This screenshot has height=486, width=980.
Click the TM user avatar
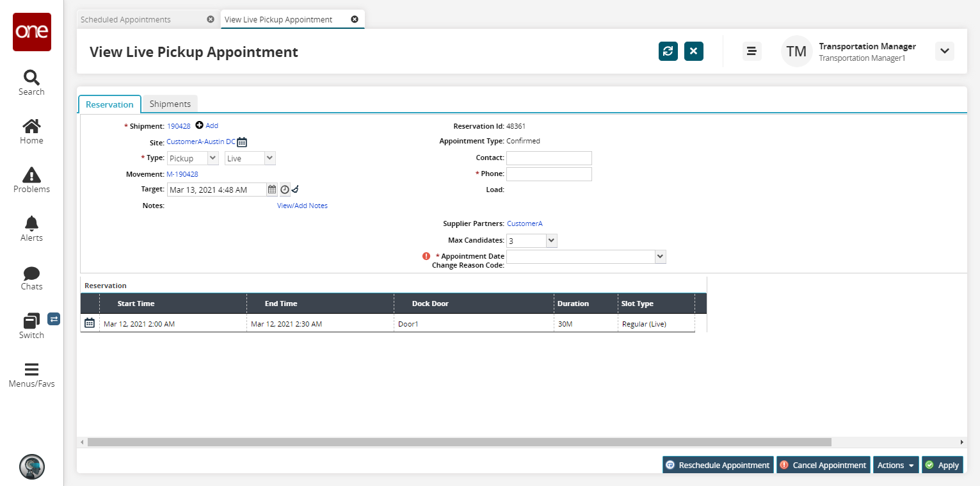click(x=796, y=51)
